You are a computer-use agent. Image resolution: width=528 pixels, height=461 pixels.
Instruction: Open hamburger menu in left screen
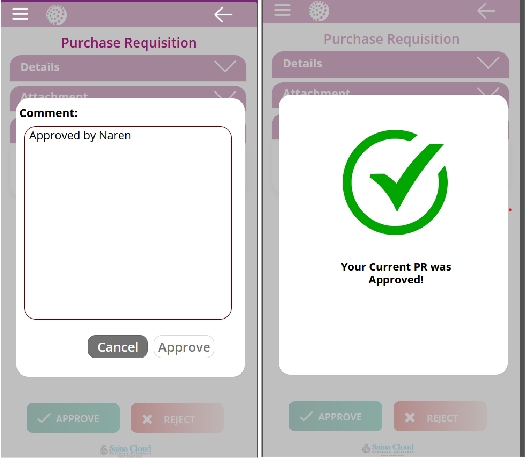20,14
